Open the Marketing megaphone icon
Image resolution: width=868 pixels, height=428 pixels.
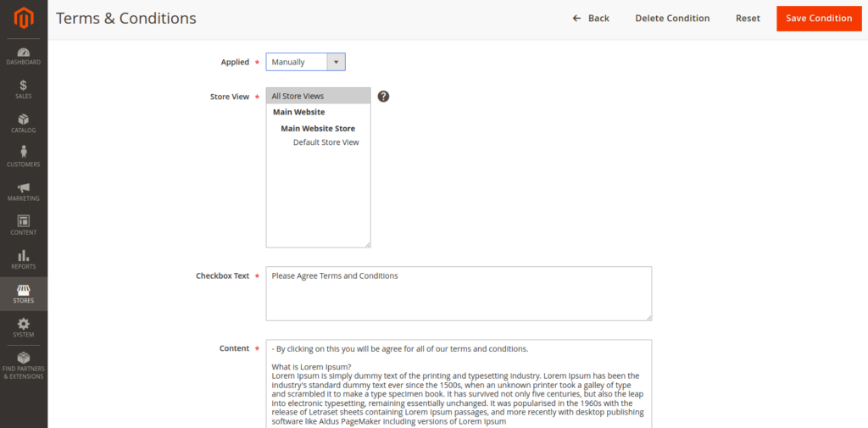(23, 192)
